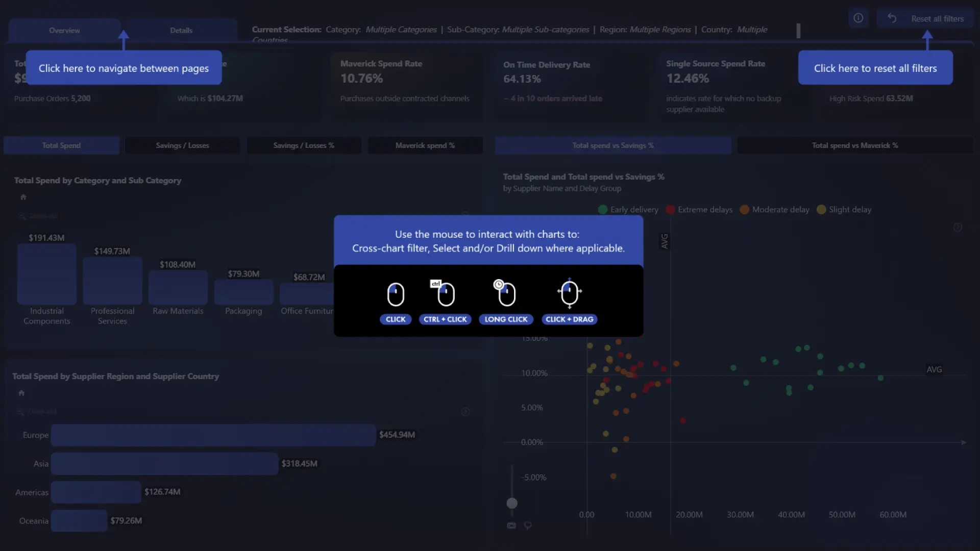This screenshot has height=551, width=980.
Task: Click home icon in Category chart
Action: pos(23,197)
